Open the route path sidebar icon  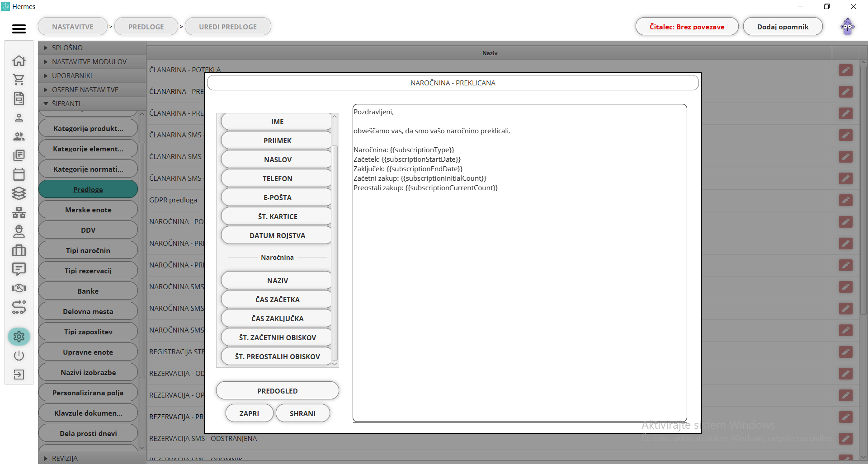(x=19, y=307)
